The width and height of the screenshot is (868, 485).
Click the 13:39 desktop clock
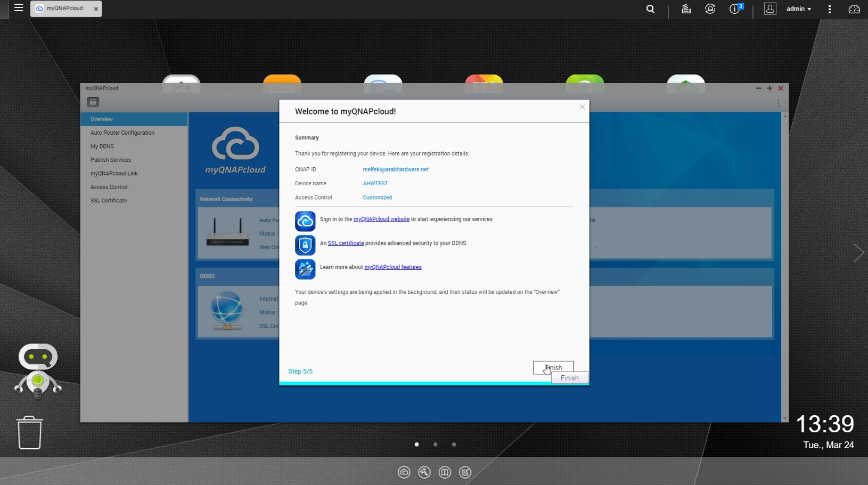(825, 424)
